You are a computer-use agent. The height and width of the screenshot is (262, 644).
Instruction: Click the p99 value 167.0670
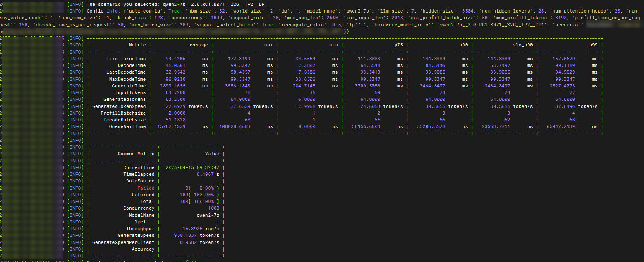[564, 59]
